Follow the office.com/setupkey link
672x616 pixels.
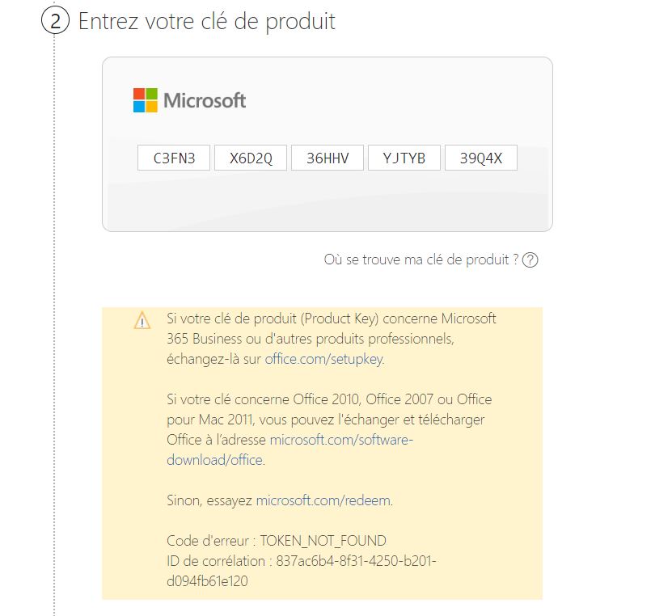click(x=323, y=359)
